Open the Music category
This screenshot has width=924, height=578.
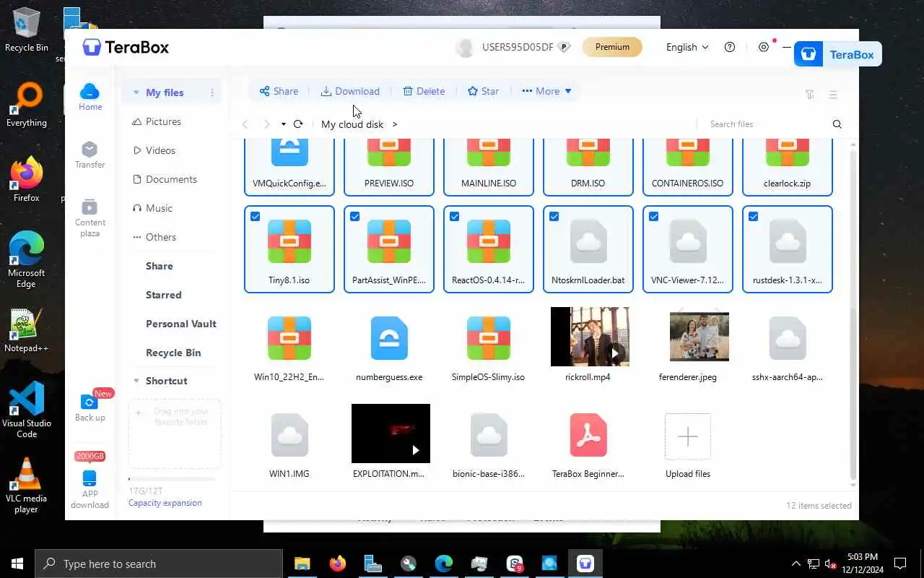click(152, 208)
